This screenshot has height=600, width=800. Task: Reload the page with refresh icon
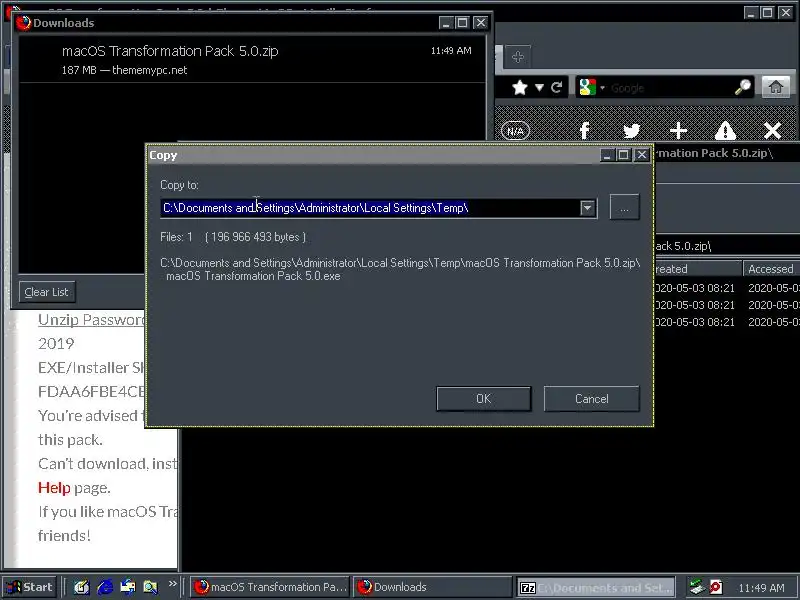coord(556,88)
